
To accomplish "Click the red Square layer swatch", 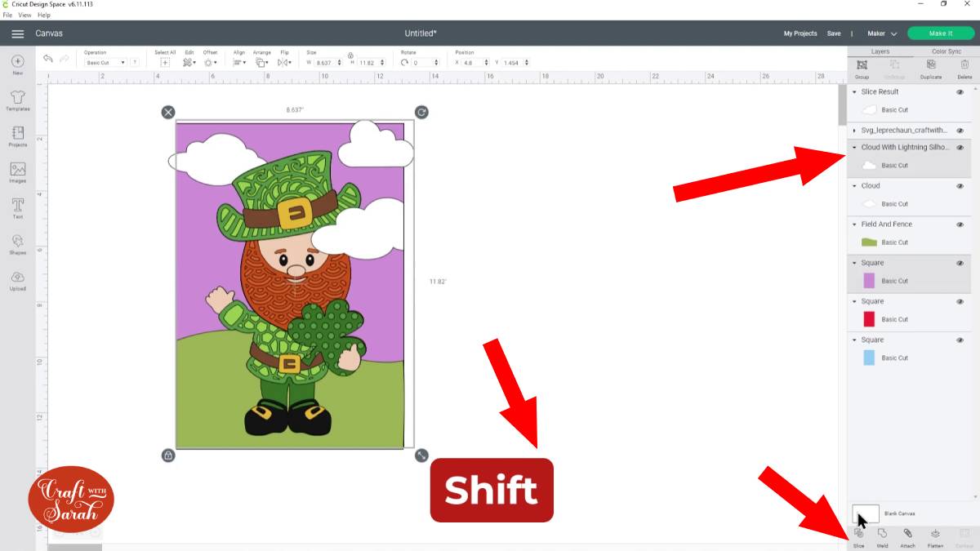I will tap(869, 319).
